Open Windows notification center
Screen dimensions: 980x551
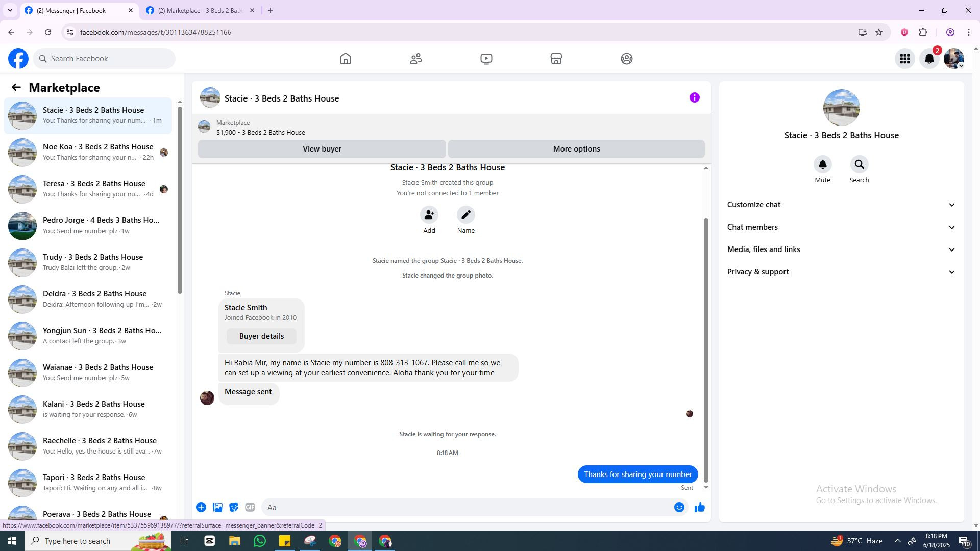click(964, 541)
